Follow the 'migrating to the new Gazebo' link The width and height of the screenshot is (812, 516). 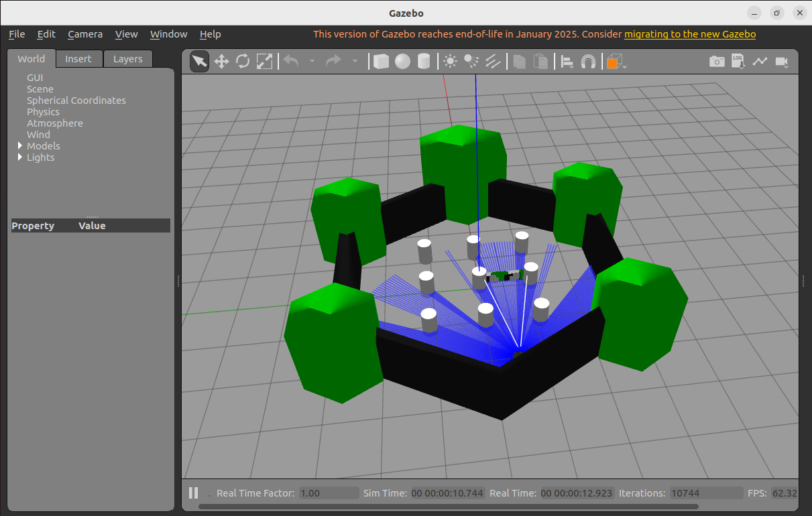[689, 34]
